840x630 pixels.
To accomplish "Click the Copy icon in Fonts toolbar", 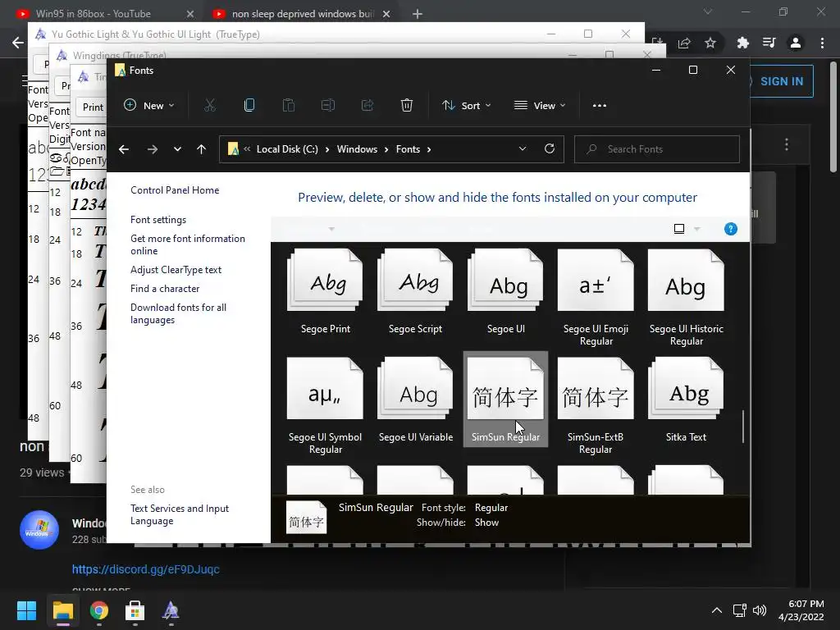I will pyautogui.click(x=249, y=106).
